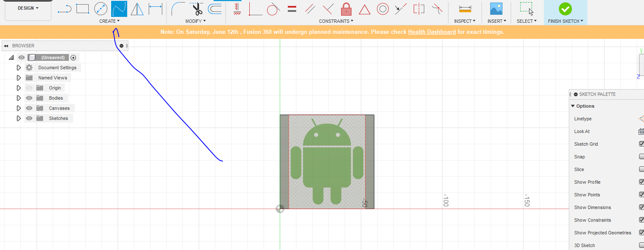The height and width of the screenshot is (250, 644).
Task: Open the MODIFY dropdown menu
Action: pyautogui.click(x=196, y=21)
